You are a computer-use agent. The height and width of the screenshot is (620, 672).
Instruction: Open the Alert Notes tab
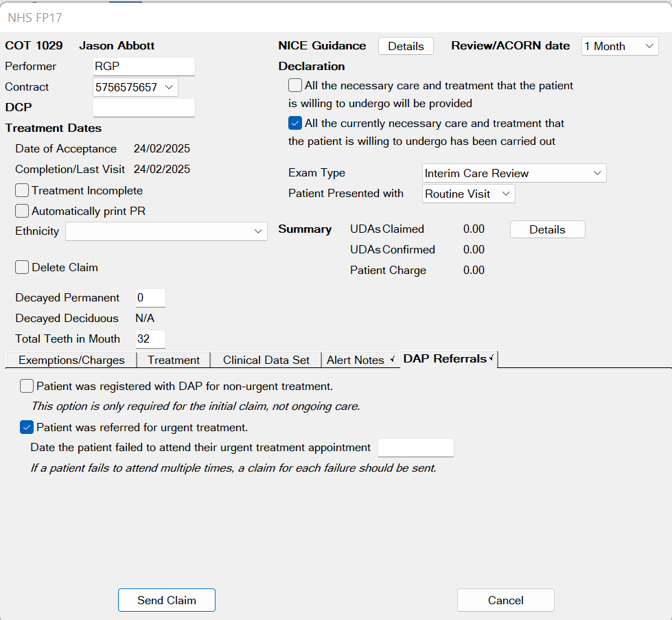pos(360,360)
